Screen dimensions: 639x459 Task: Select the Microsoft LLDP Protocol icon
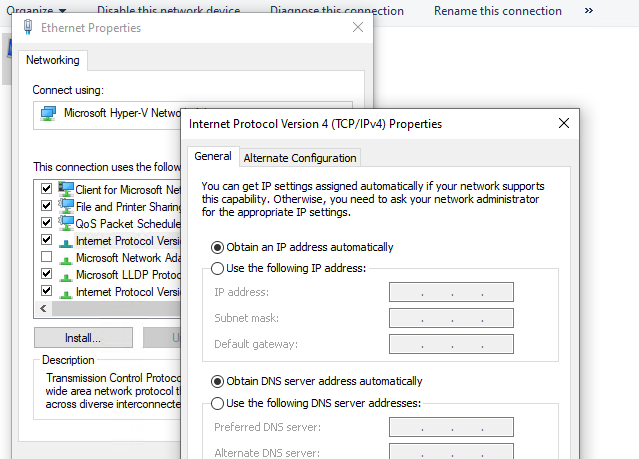66,277
